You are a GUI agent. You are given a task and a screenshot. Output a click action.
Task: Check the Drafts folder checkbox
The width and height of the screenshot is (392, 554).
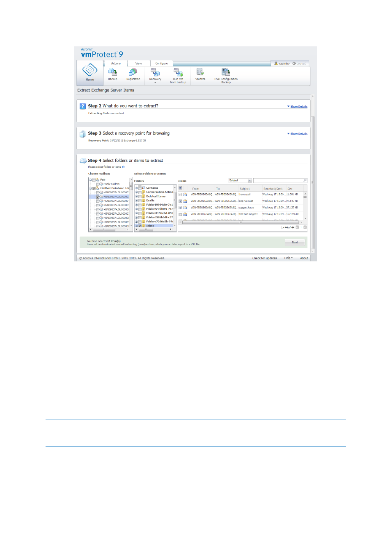pyautogui.click(x=140, y=201)
